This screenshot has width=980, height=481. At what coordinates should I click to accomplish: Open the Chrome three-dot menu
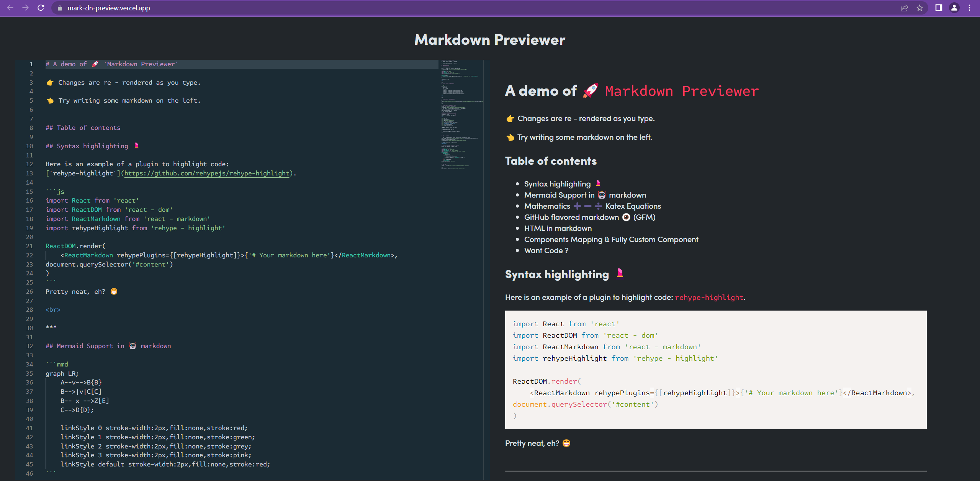pos(970,8)
